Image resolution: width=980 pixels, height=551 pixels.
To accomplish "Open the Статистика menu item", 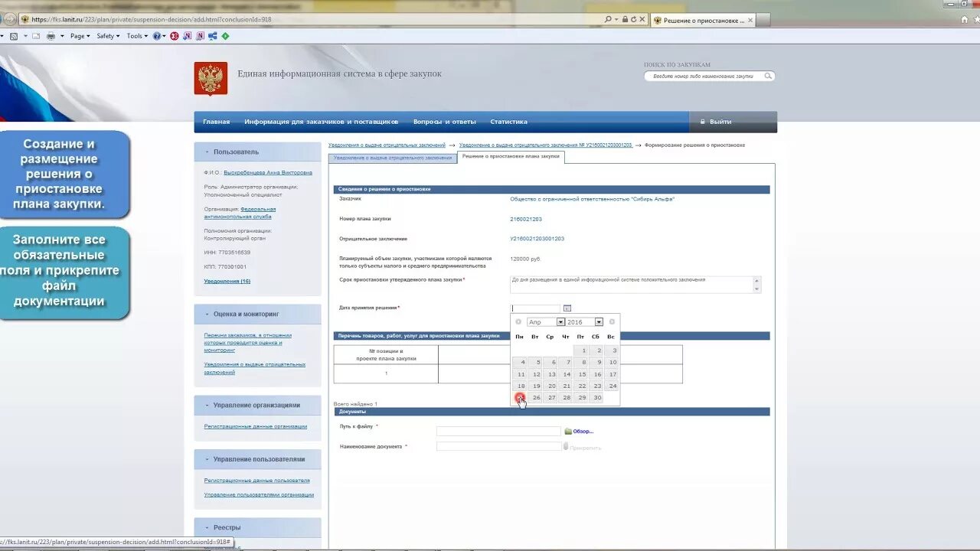I will (x=509, y=122).
